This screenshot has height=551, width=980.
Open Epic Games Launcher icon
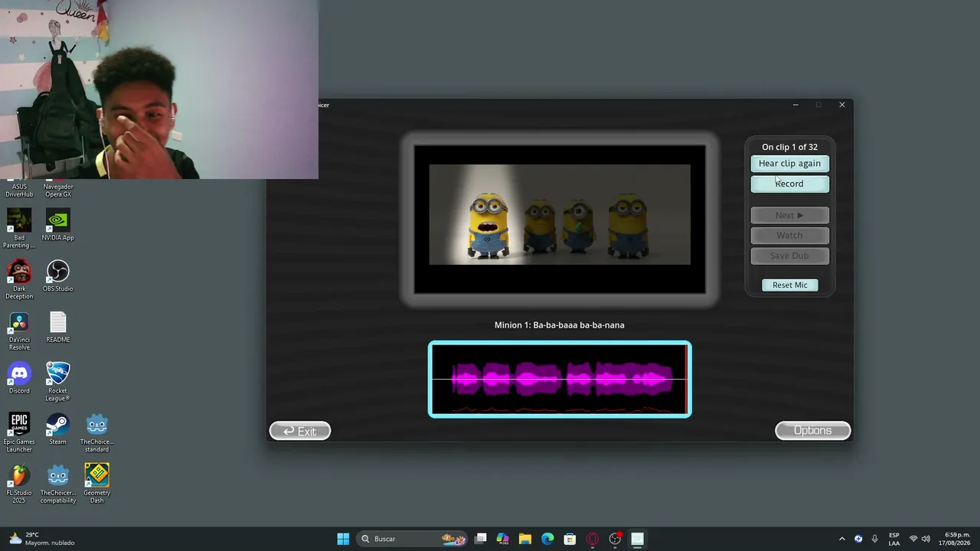pos(19,432)
